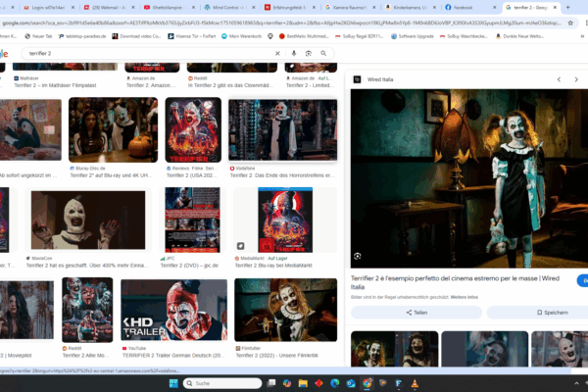The width and height of the screenshot is (588, 392).
Task: Start voice search with the microphone icon
Action: click(294, 53)
